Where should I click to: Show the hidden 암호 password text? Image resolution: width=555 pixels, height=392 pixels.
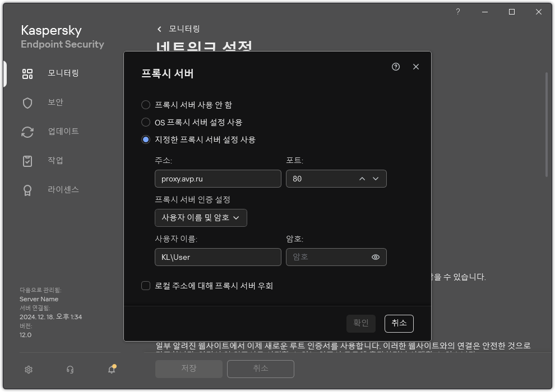pos(374,257)
